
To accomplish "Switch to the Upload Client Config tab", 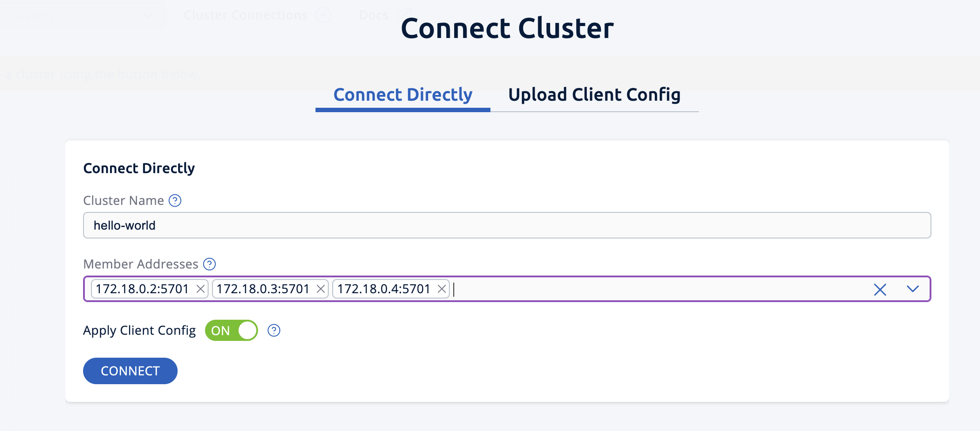I will pos(594,95).
